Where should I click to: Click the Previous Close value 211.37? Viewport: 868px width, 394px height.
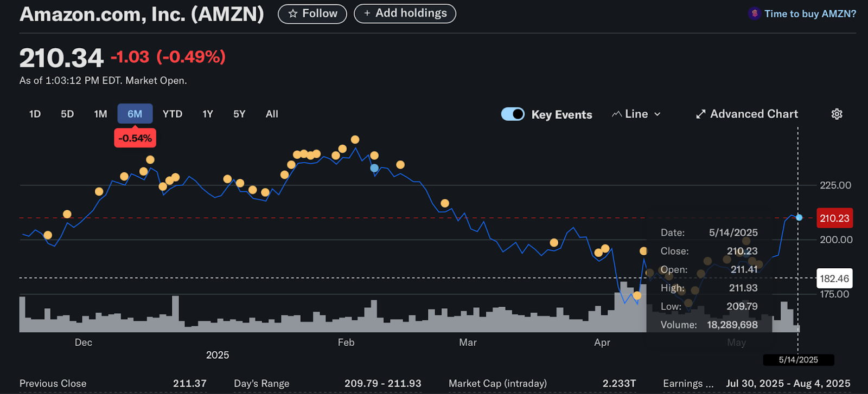189,384
